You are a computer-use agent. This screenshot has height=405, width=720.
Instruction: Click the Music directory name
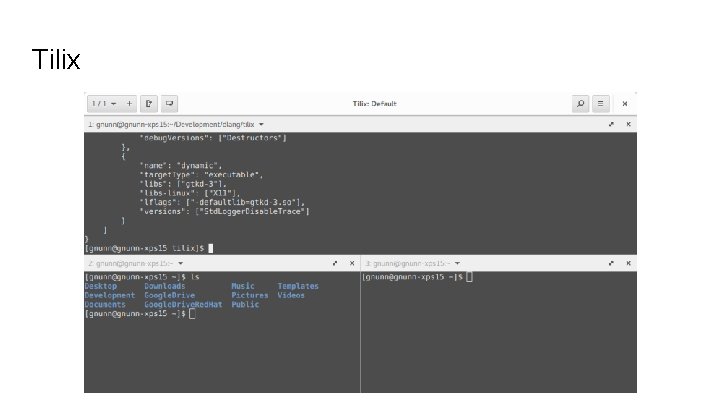[x=243, y=286]
